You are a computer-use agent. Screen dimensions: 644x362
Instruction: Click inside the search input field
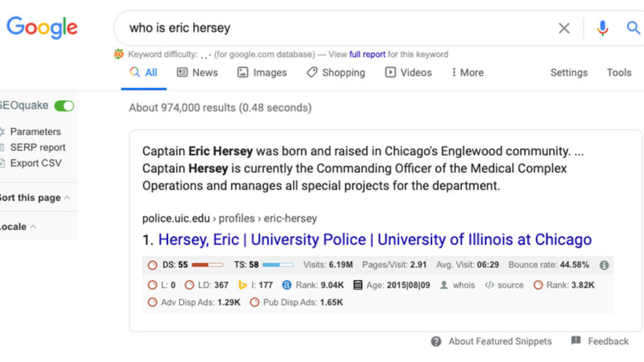(x=333, y=28)
